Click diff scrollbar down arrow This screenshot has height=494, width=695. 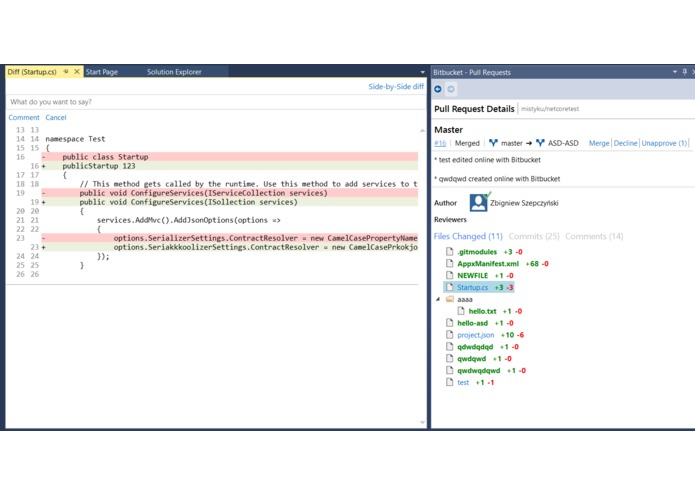[x=422, y=422]
